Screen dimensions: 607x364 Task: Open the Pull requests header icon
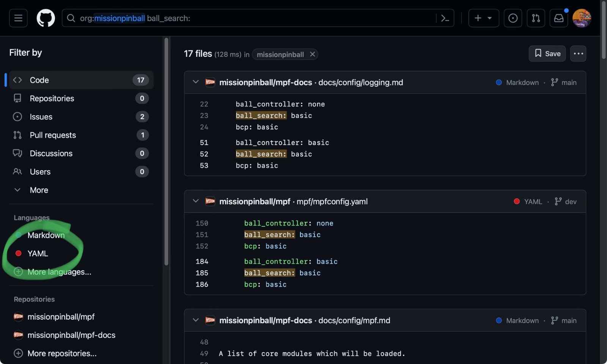coord(536,18)
